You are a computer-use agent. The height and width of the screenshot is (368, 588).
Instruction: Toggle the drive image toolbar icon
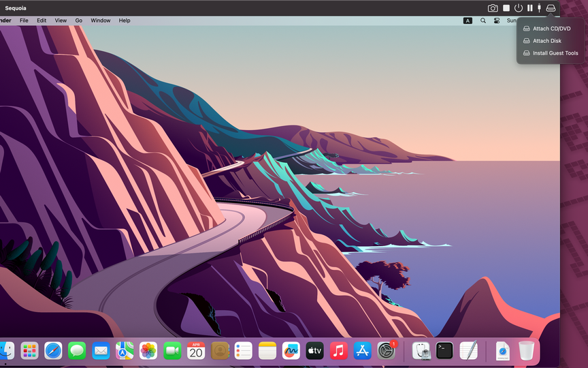[x=551, y=8]
